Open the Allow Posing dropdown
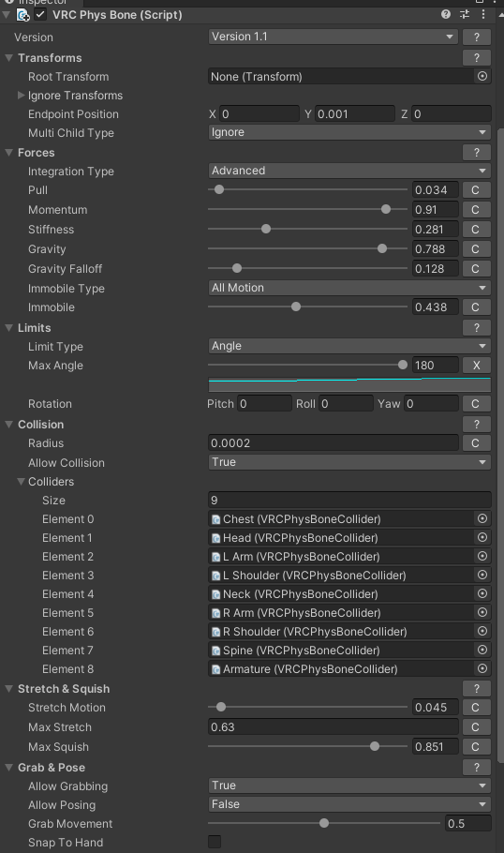Screen dimensions: 504x853 click(x=349, y=804)
